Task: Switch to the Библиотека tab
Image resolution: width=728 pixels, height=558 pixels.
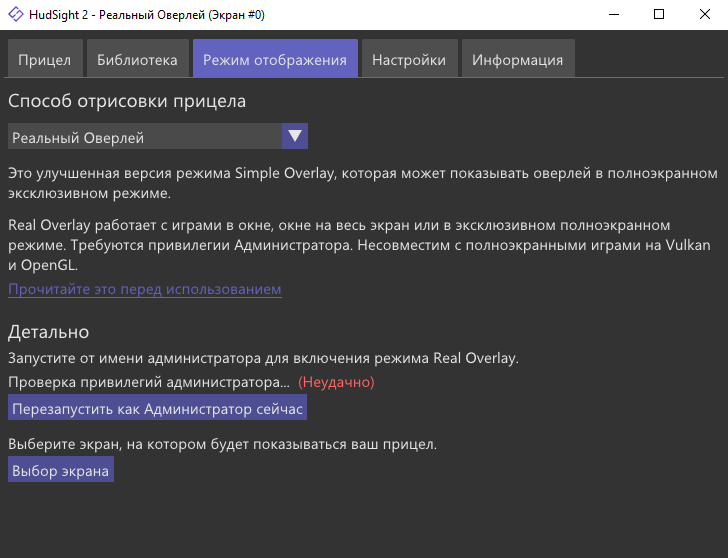Action: tap(137, 58)
